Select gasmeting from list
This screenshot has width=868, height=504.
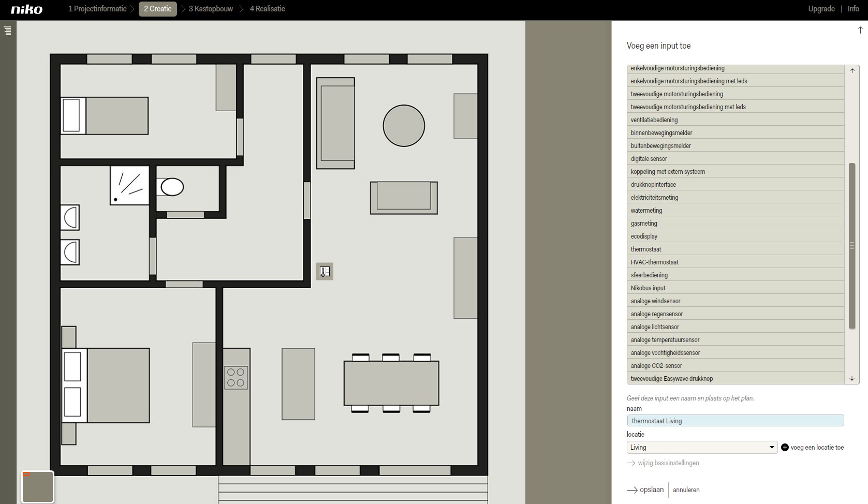pos(735,224)
